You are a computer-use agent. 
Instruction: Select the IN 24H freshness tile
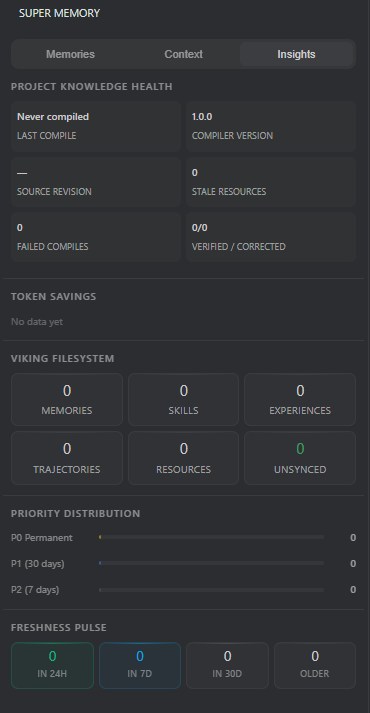(x=52, y=665)
